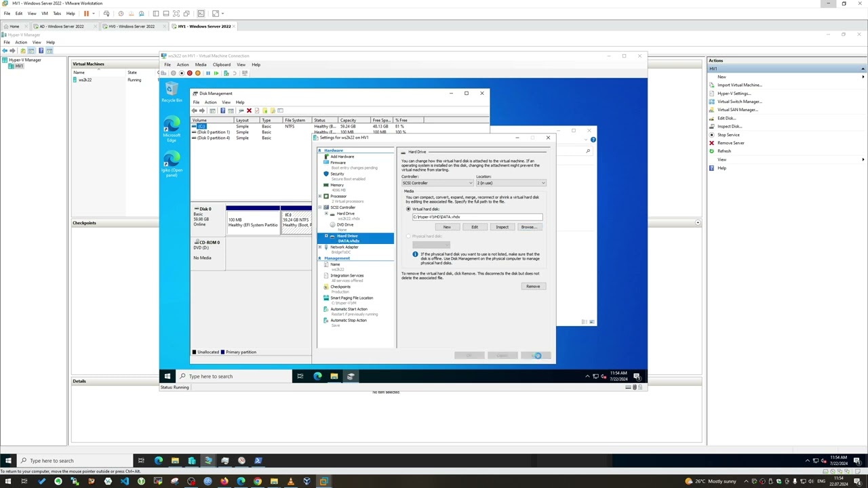Collapse the Management section header
The width and height of the screenshot is (868, 488).
[320, 258]
